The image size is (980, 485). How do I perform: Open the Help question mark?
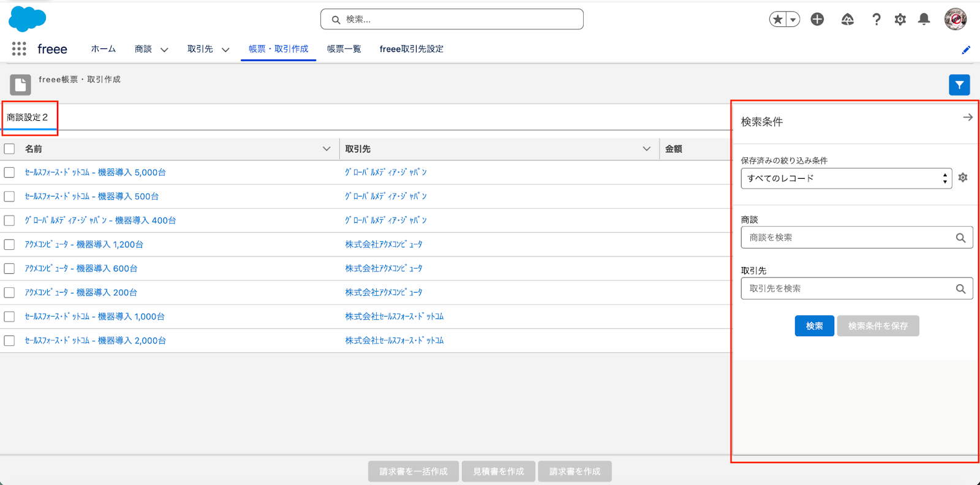[876, 20]
